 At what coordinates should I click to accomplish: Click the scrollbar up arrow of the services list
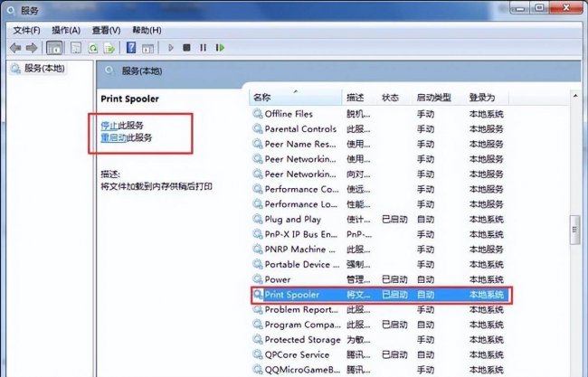click(575, 97)
